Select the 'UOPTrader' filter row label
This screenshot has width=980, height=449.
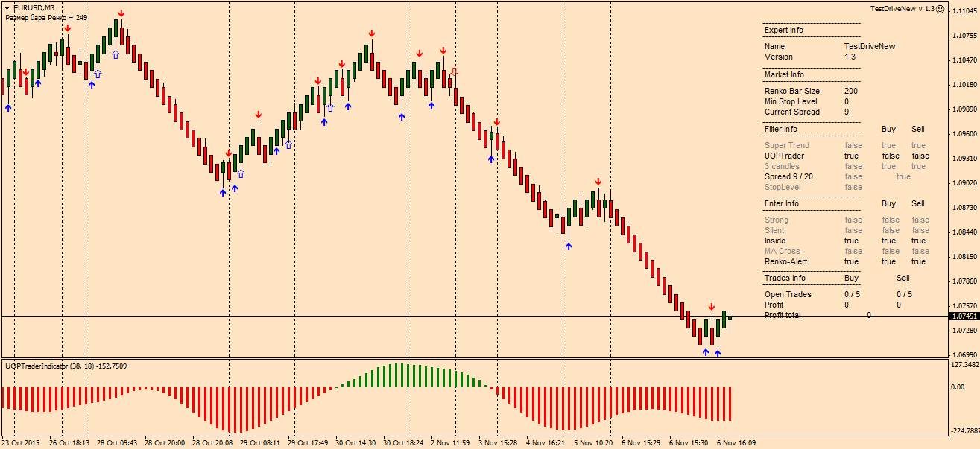point(785,156)
